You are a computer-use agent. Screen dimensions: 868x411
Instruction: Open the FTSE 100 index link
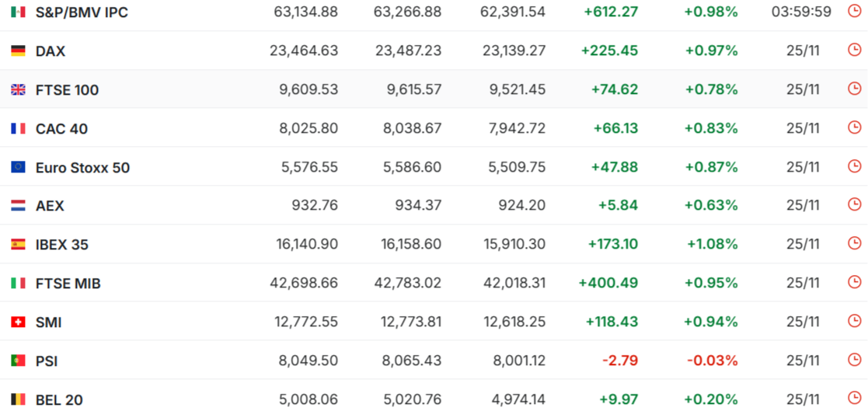pos(67,90)
